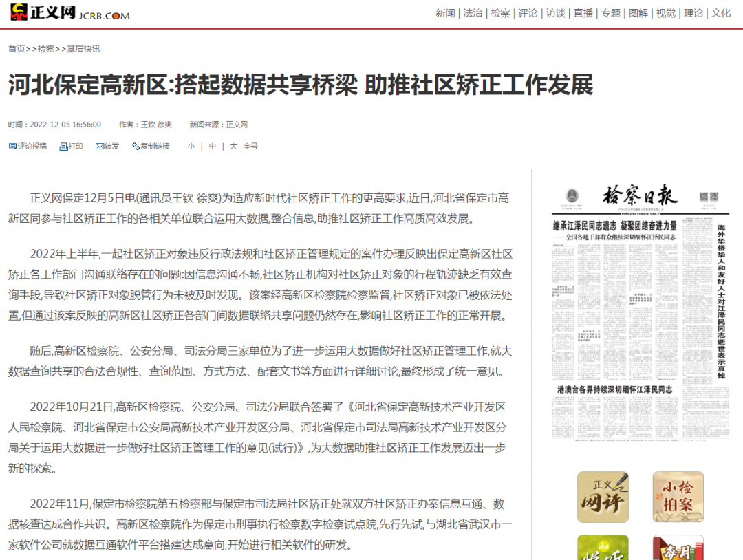Go to the 专题 section
Viewport: 743px width, 560px height.
[x=610, y=13]
